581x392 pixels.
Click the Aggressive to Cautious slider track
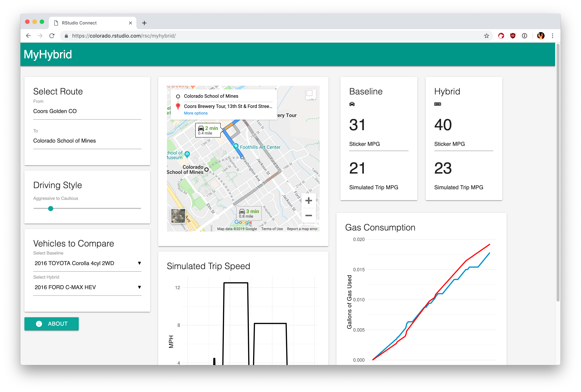pos(87,209)
